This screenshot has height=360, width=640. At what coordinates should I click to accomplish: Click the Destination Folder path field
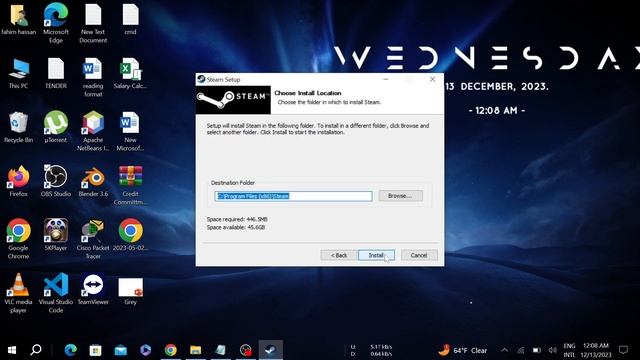[293, 196]
